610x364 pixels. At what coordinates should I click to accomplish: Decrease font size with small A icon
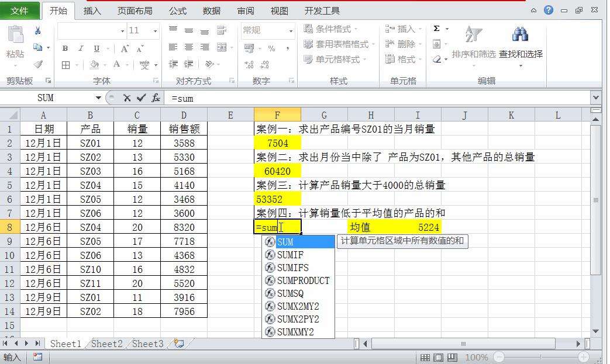[140, 48]
